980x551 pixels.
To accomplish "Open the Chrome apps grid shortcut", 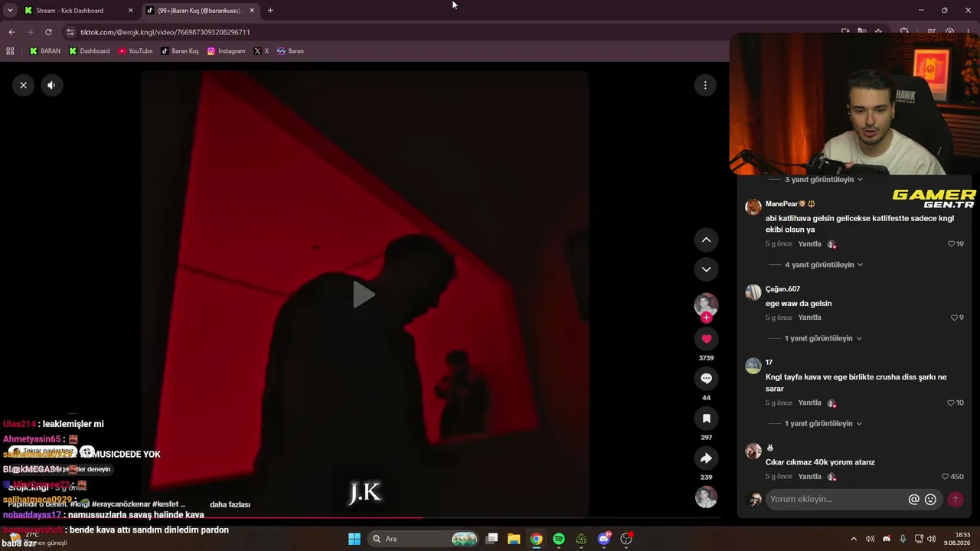I will [10, 51].
